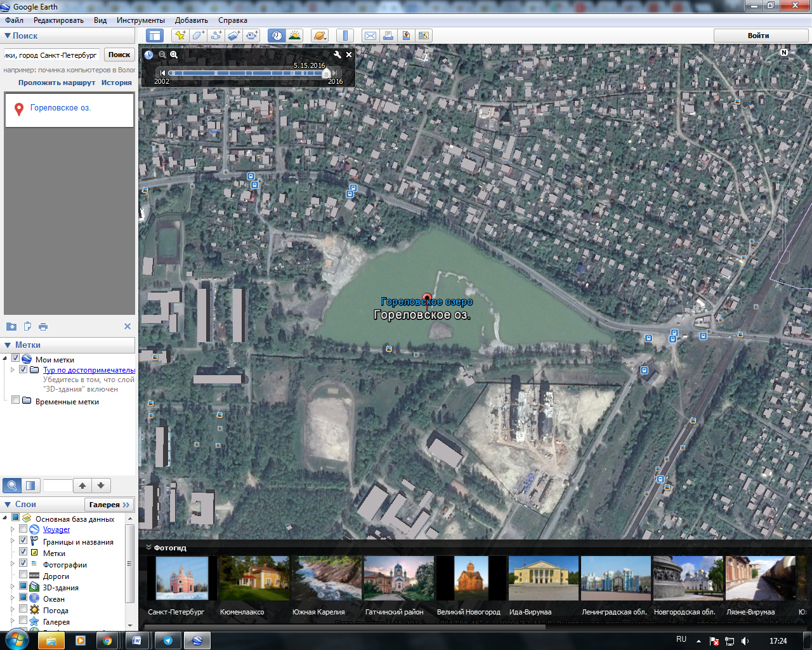Toggle the Временные метки checkbox
This screenshot has width=812, height=650.
(x=16, y=400)
